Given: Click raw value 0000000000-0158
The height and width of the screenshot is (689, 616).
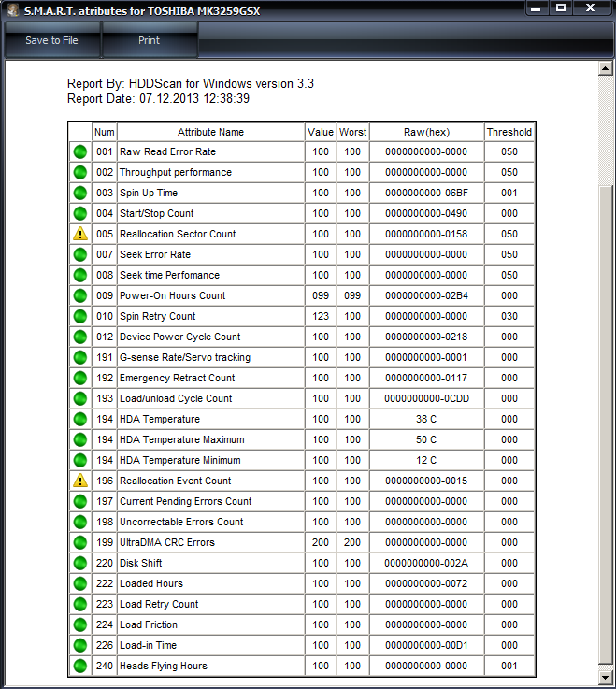Looking at the screenshot, I should [x=426, y=234].
